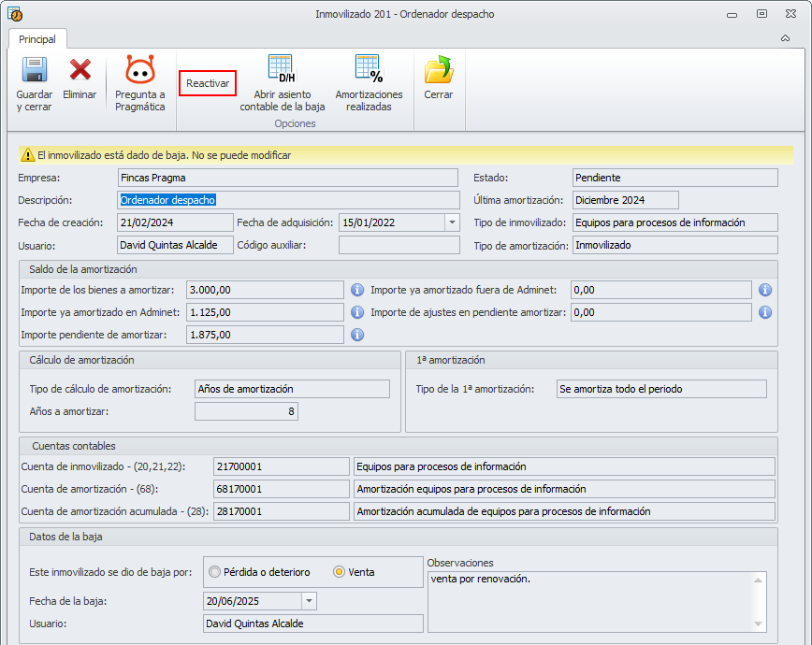The height and width of the screenshot is (645, 812).
Task: Open Pregunta a Pragmática assistant
Action: point(139,71)
